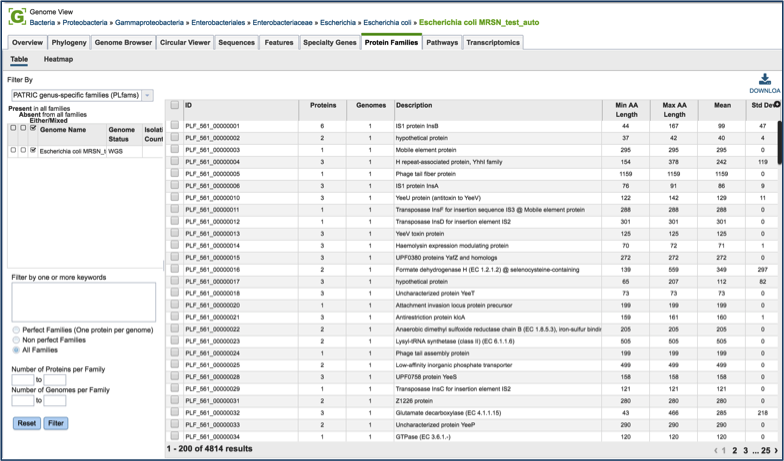Open the Overview tab

click(x=28, y=42)
